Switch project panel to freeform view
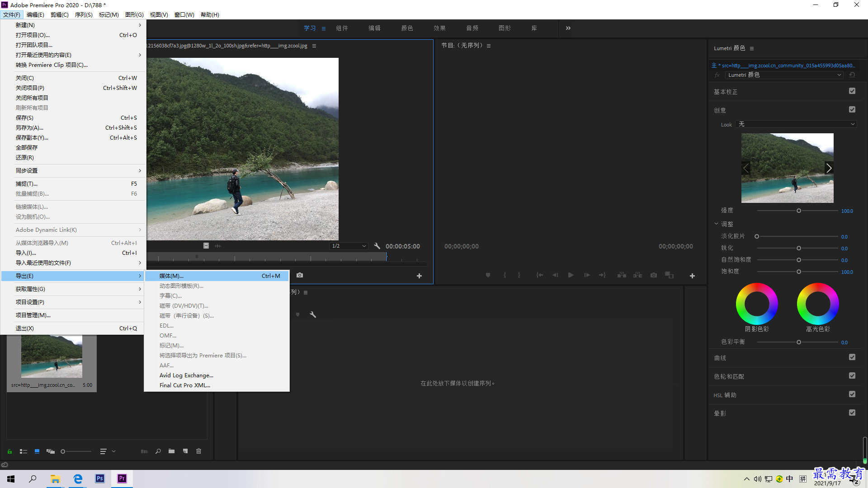 [x=51, y=451]
